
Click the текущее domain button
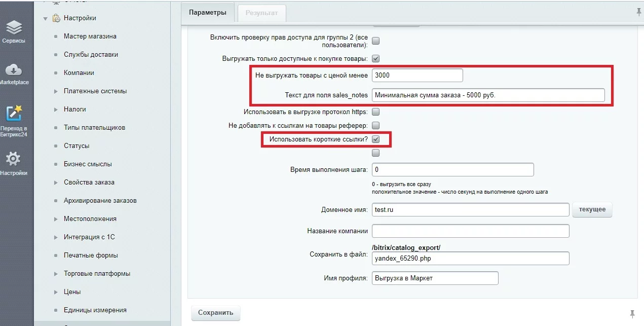click(x=592, y=210)
